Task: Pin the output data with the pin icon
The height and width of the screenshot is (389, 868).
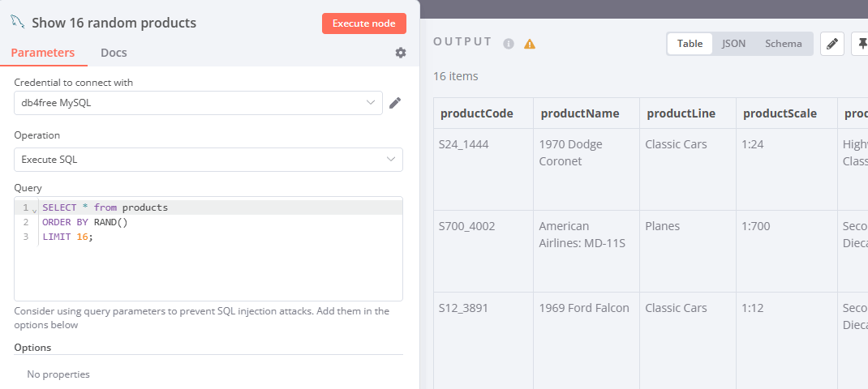Action: point(860,44)
